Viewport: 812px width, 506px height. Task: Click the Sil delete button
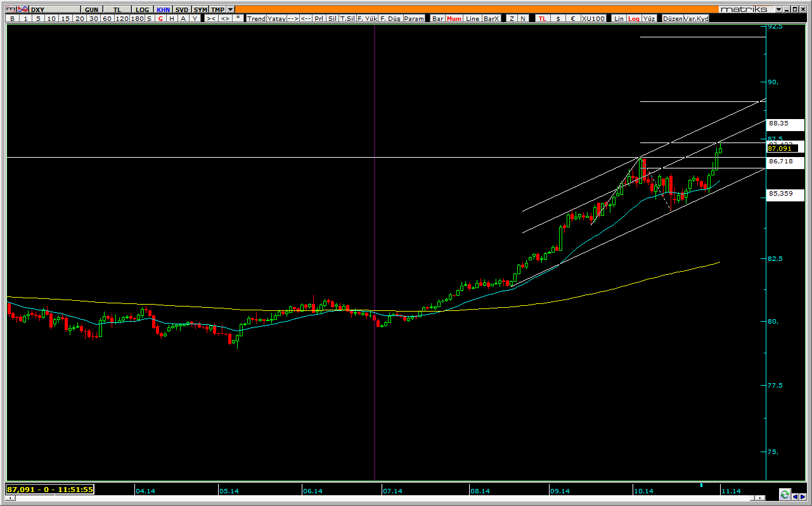point(332,18)
